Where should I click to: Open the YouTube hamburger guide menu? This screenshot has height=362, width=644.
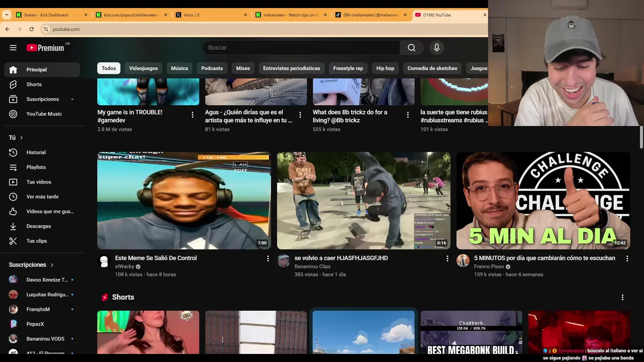[x=13, y=48]
